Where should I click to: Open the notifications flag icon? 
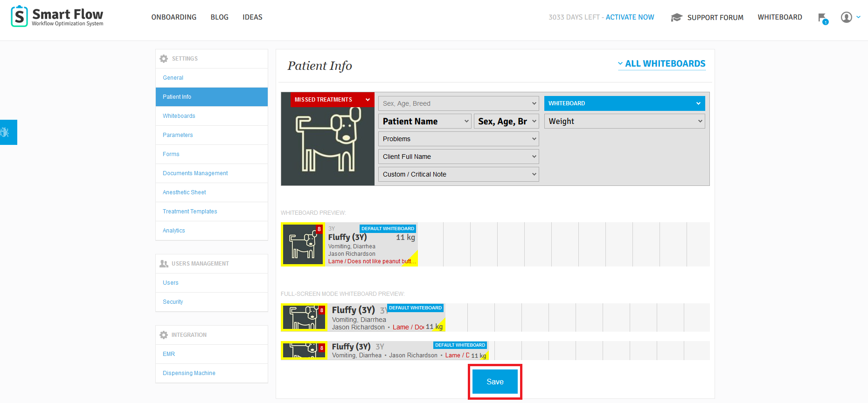click(823, 18)
